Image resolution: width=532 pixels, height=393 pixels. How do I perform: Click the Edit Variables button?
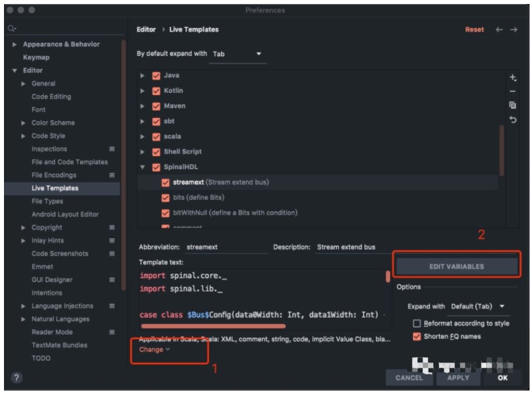(456, 266)
